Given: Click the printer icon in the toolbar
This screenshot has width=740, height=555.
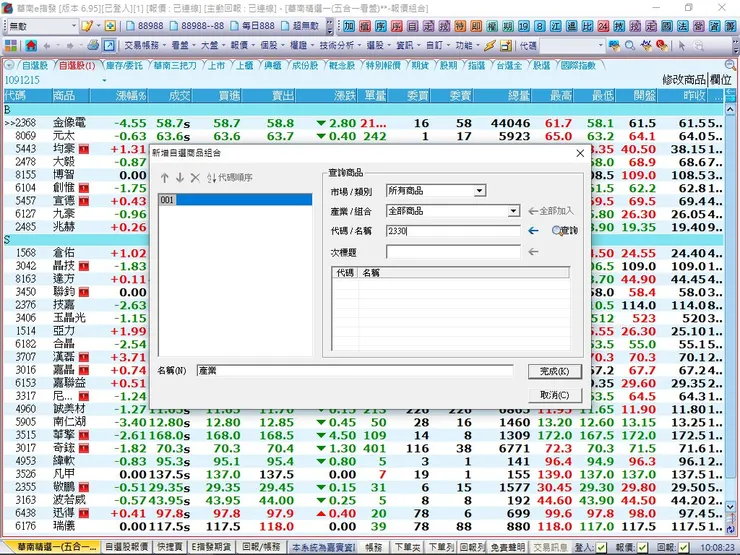Looking at the screenshot, I should click(93, 45).
